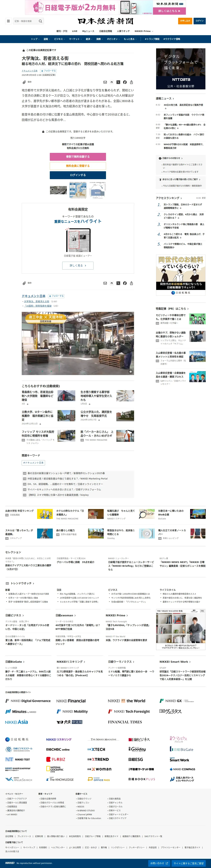Toggle 保存 clip beneath the headline
This screenshot has height=868, width=211.
[x=27, y=82]
